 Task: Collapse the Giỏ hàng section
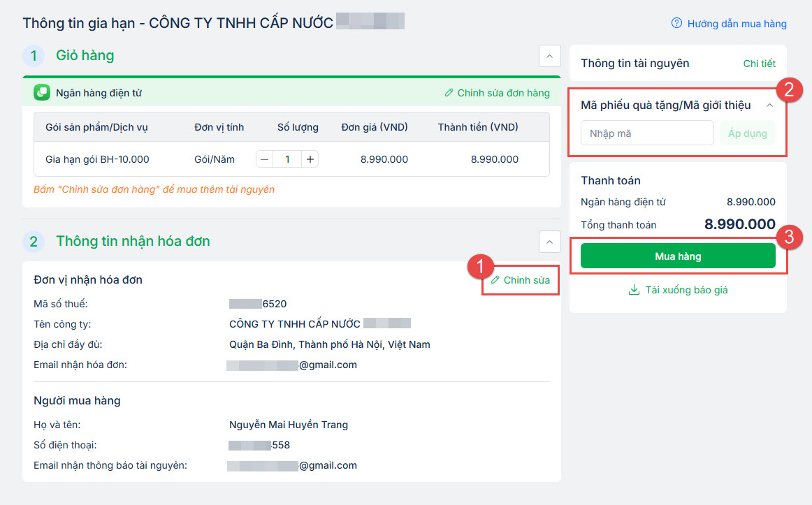[549, 56]
